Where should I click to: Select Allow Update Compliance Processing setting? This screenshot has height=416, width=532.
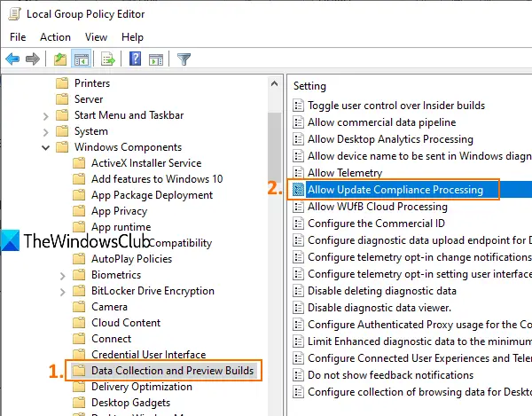coord(395,190)
